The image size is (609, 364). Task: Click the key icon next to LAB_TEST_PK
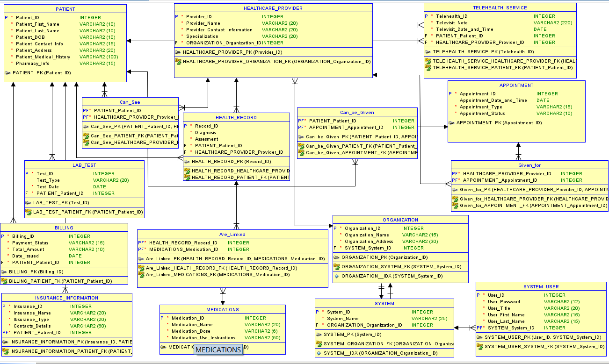(x=29, y=203)
